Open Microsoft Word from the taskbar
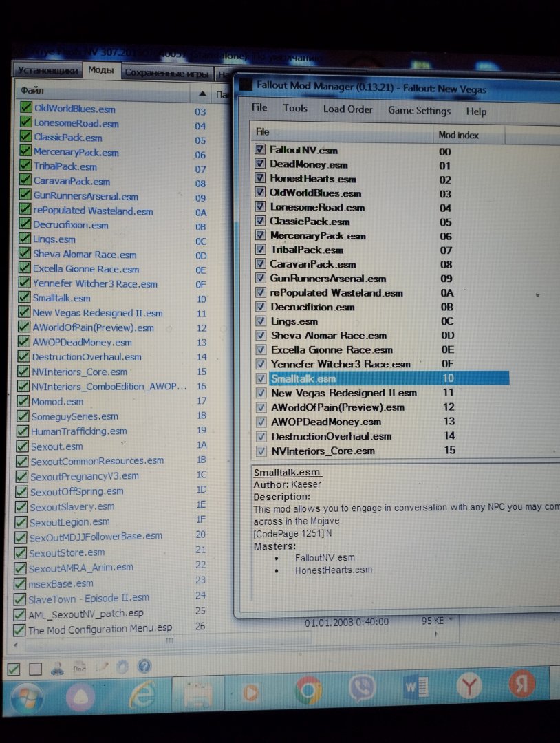This screenshot has width=560, height=743. (416, 688)
